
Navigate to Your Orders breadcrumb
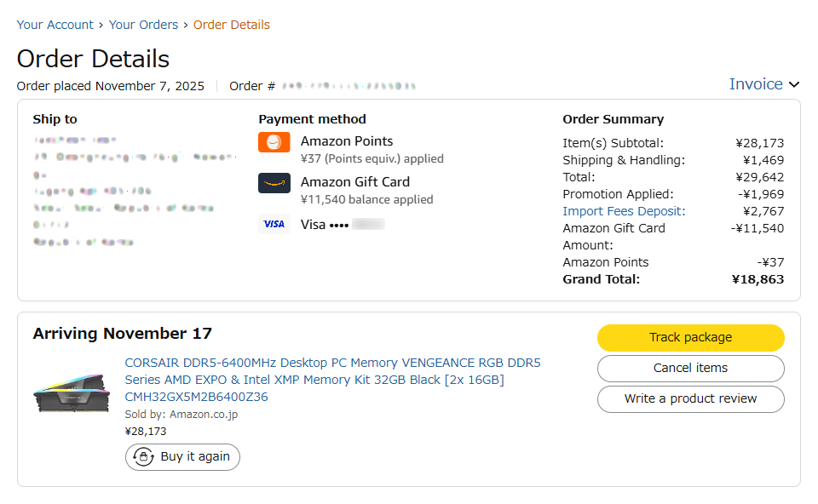[143, 25]
